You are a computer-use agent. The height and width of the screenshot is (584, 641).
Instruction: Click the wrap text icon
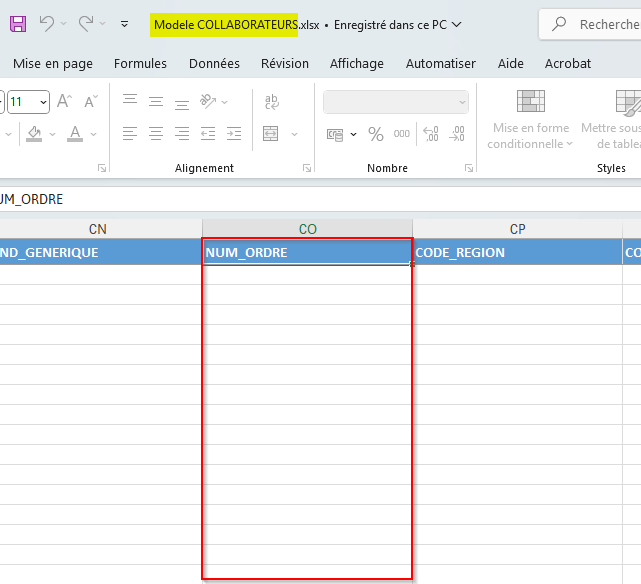[x=272, y=101]
